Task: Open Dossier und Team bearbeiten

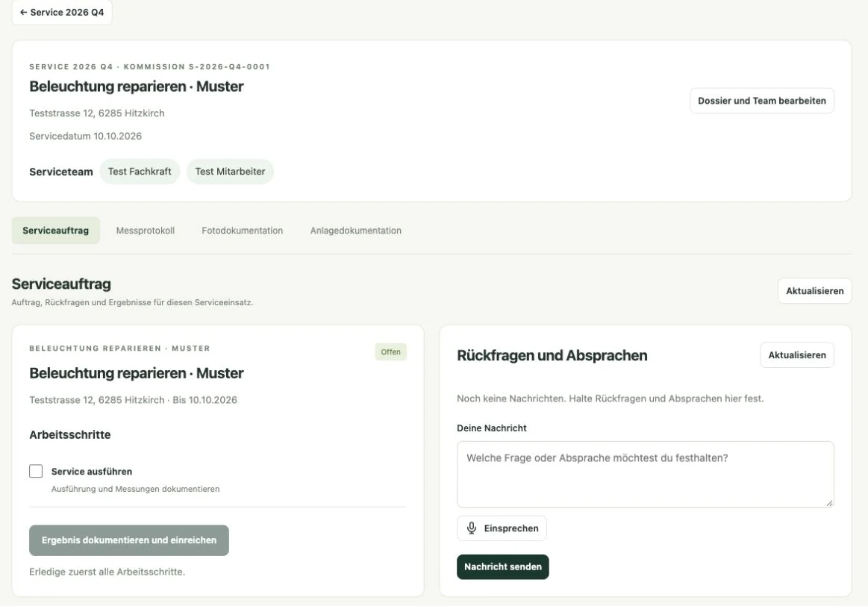Action: (x=762, y=101)
